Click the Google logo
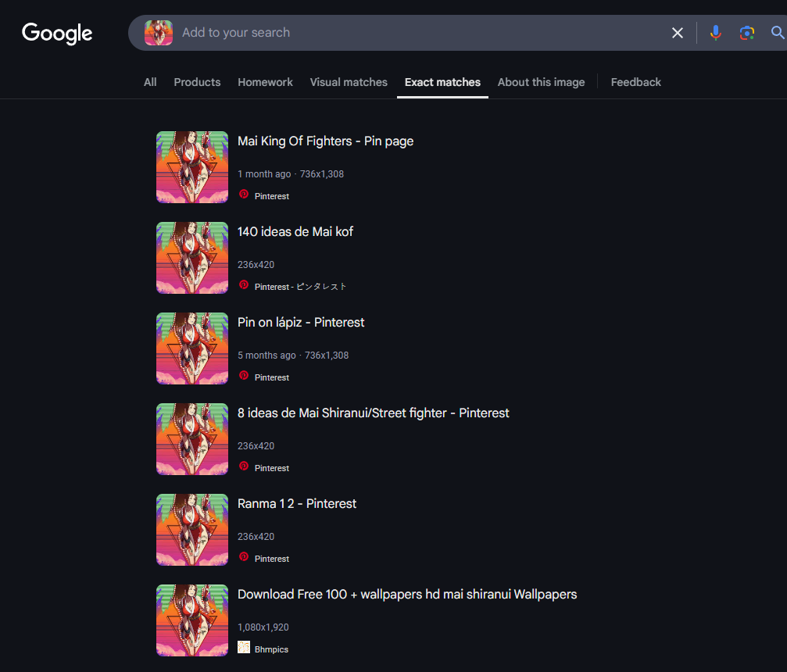The width and height of the screenshot is (787, 672). [57, 33]
